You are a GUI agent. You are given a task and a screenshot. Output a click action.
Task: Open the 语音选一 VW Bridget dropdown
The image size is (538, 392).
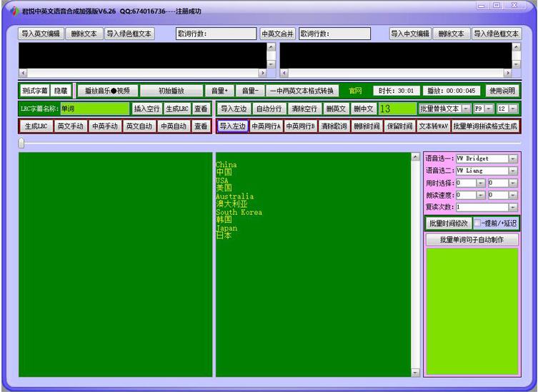click(512, 159)
